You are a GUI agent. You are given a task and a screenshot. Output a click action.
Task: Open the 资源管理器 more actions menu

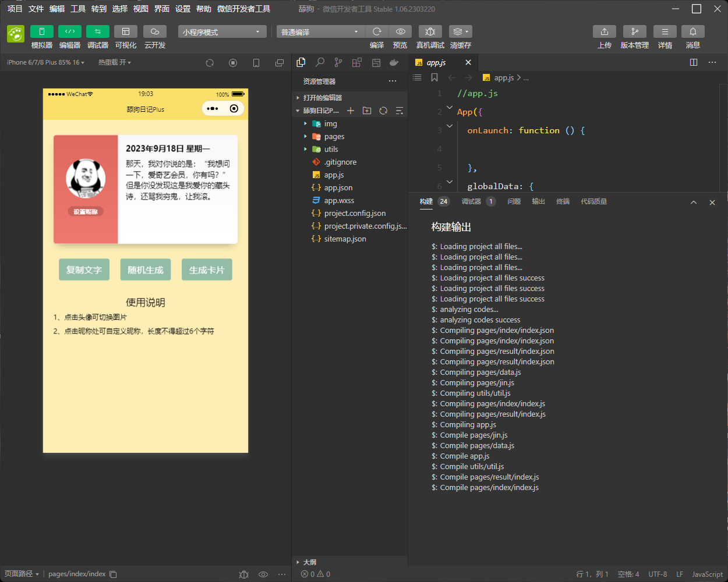(393, 81)
